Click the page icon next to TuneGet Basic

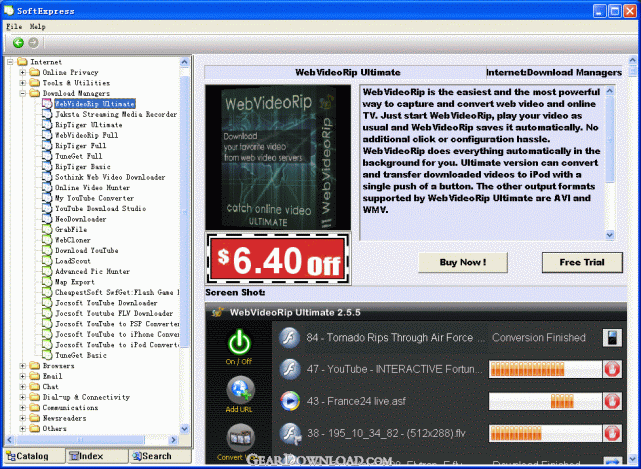coord(47,355)
